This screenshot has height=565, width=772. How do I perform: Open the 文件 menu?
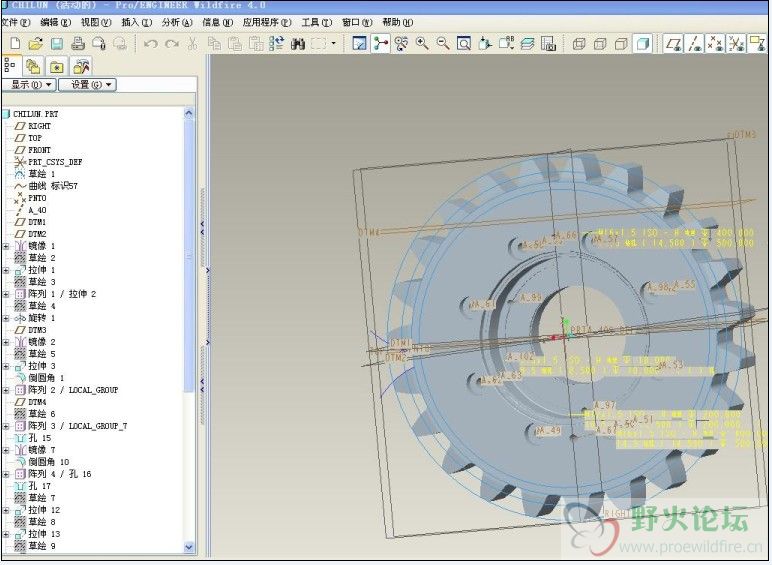click(16, 22)
